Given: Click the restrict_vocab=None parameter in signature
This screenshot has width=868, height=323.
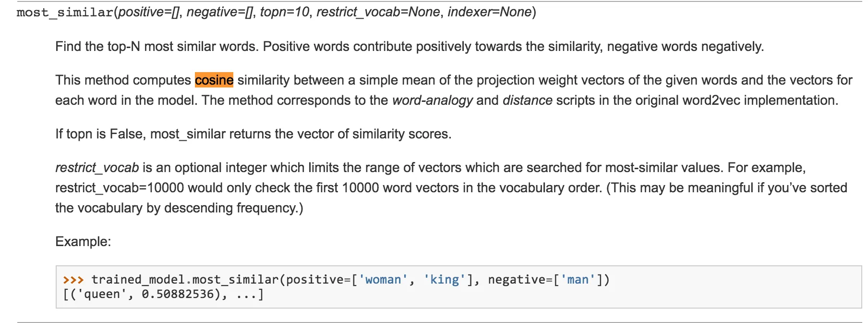Looking at the screenshot, I should (x=378, y=12).
